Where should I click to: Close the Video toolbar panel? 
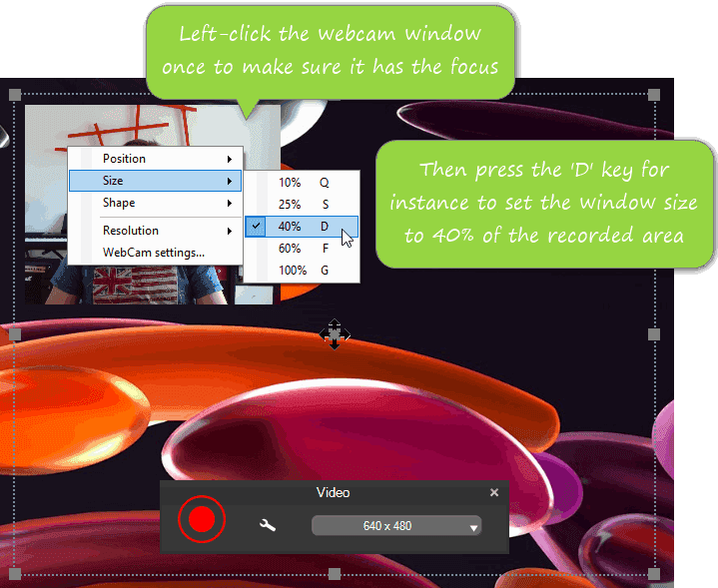tap(494, 492)
